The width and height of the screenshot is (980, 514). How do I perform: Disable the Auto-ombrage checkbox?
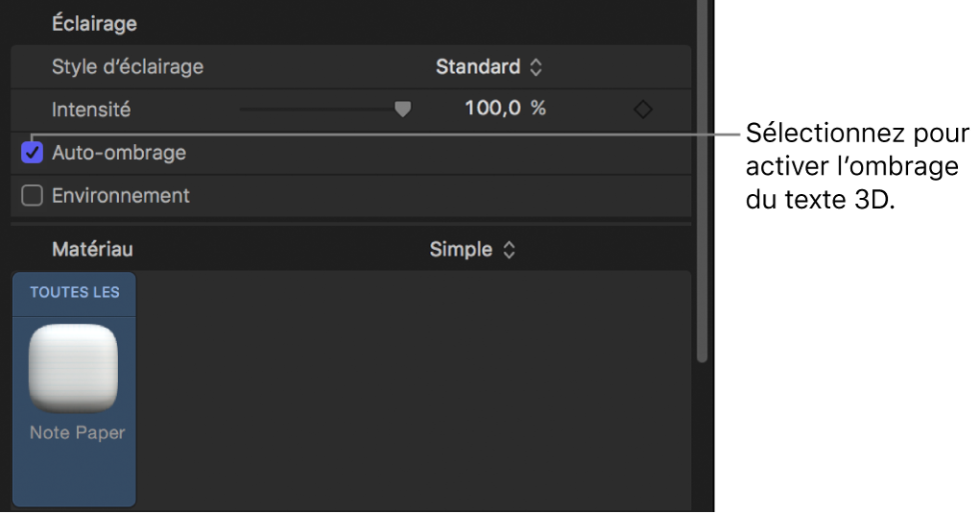(x=33, y=153)
